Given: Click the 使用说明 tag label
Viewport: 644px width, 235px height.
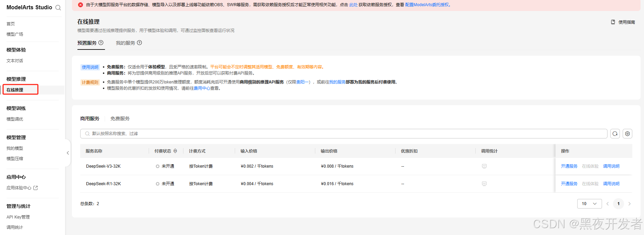Looking at the screenshot, I should tap(90, 67).
